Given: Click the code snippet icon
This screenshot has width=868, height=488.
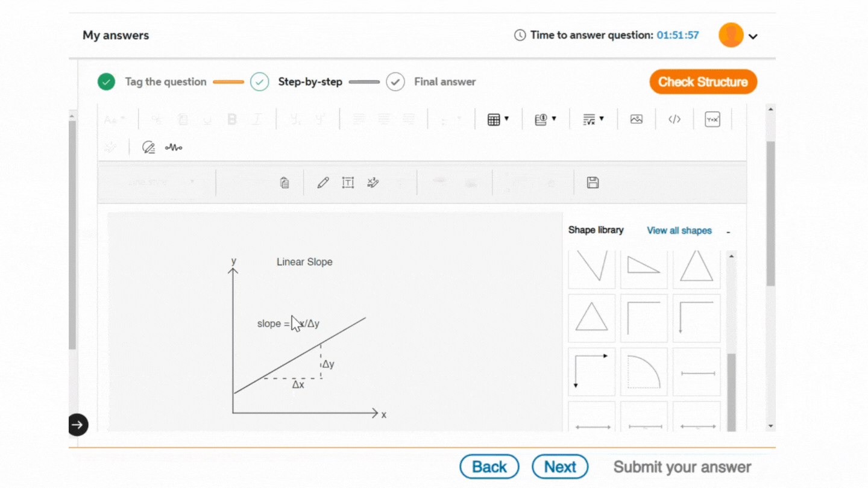Looking at the screenshot, I should tap(675, 119).
